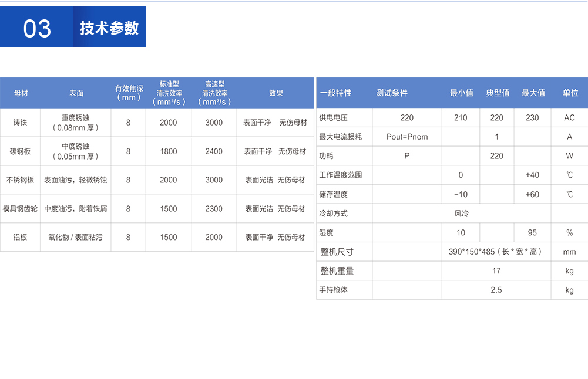Click the 95 maximum humidity value

coord(532,232)
